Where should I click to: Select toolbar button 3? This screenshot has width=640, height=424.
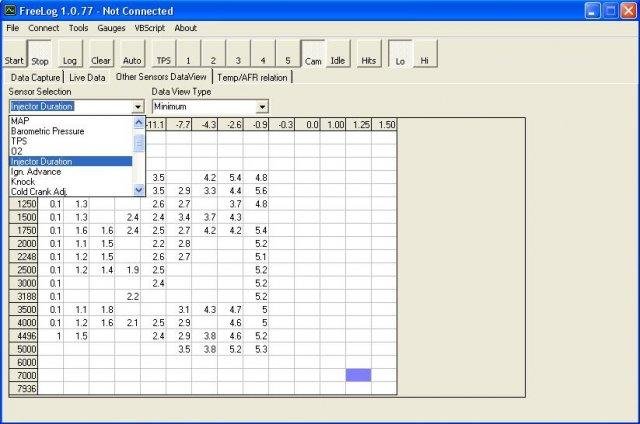(x=238, y=53)
